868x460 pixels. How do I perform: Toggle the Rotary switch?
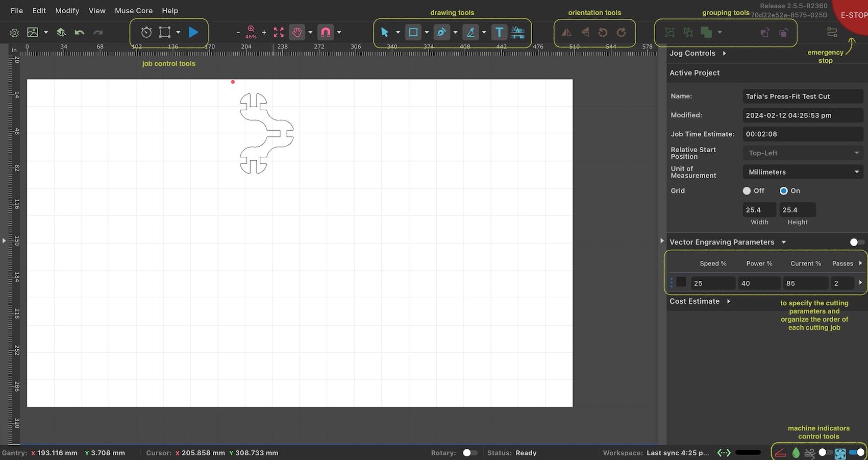point(470,453)
